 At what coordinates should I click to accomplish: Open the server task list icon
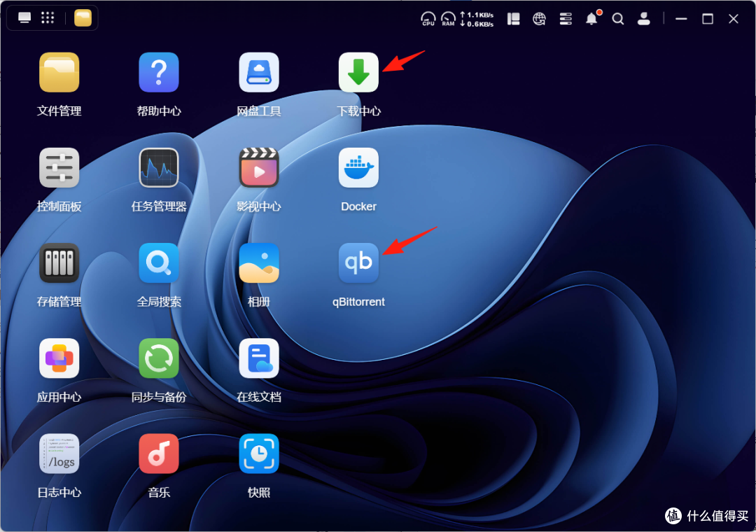pyautogui.click(x=566, y=19)
